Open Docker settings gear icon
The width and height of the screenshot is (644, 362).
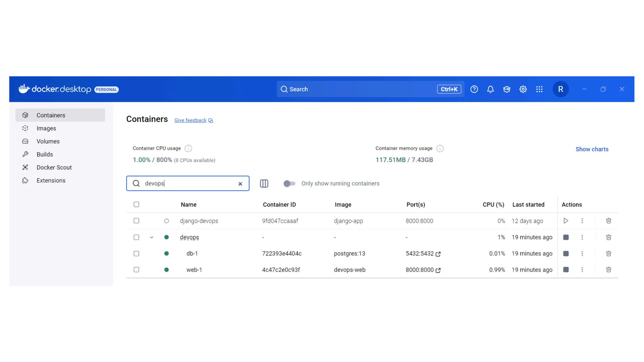[523, 89]
